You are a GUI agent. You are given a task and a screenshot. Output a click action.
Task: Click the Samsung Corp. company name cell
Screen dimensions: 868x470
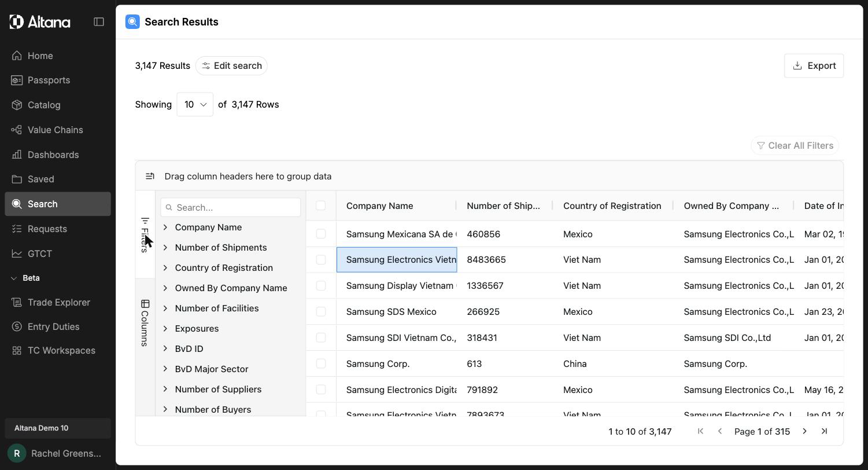click(x=396, y=363)
